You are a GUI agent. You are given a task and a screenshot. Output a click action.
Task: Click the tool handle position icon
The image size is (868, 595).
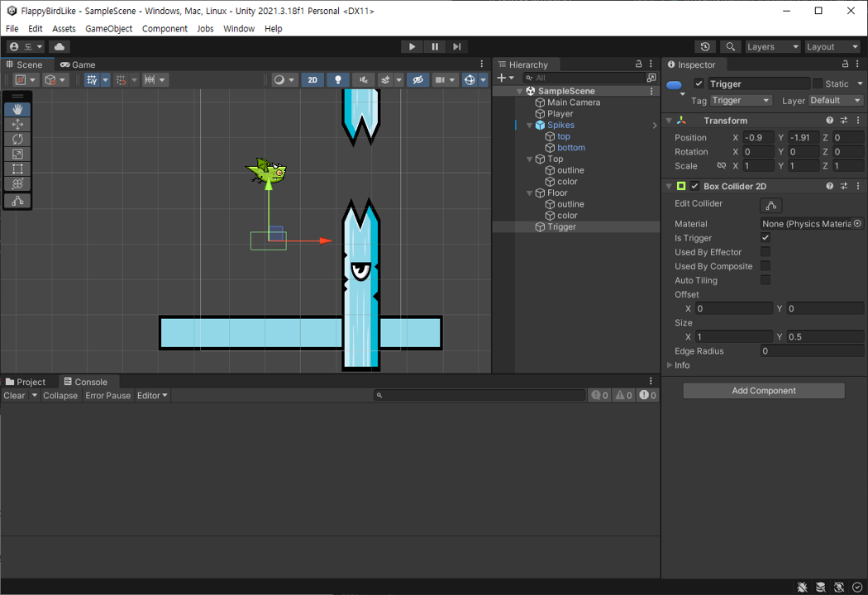tap(21, 79)
